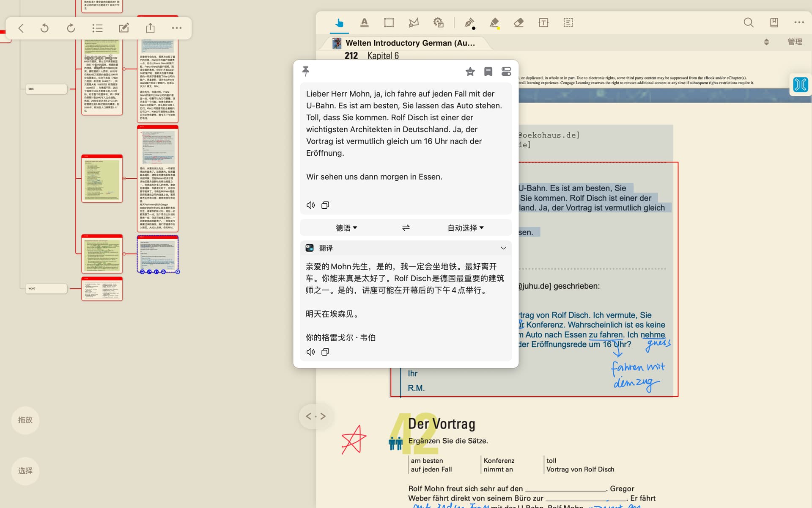
Task: Select the text box tool
Action: tap(543, 23)
